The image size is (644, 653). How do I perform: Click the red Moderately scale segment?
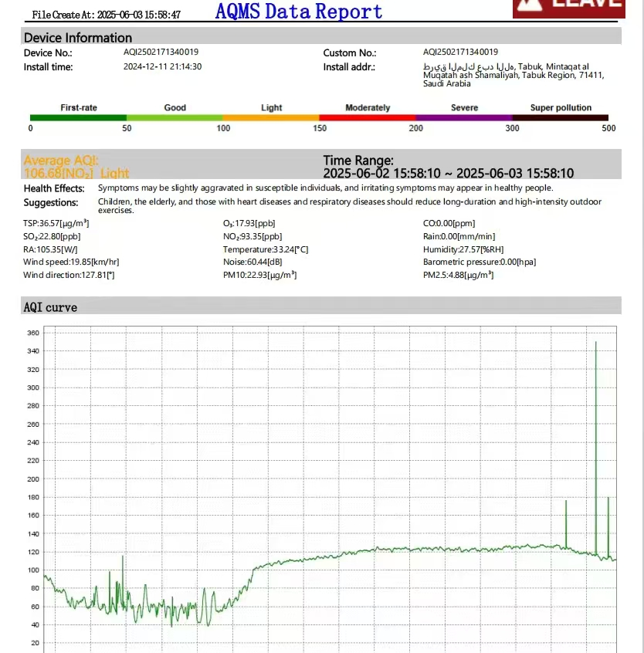(x=368, y=117)
